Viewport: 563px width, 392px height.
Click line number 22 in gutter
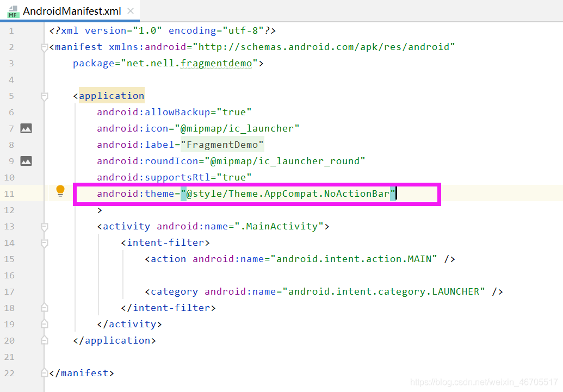coord(9,374)
